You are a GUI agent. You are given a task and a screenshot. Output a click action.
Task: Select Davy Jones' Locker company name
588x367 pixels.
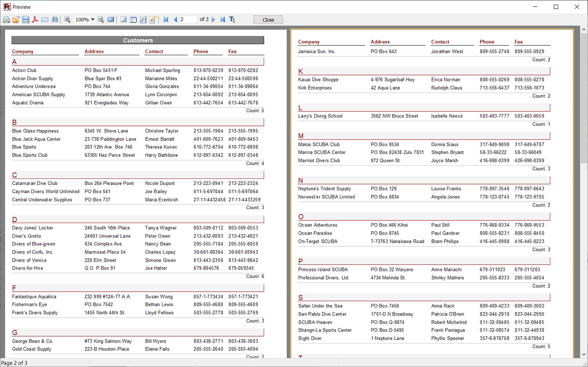coord(33,228)
